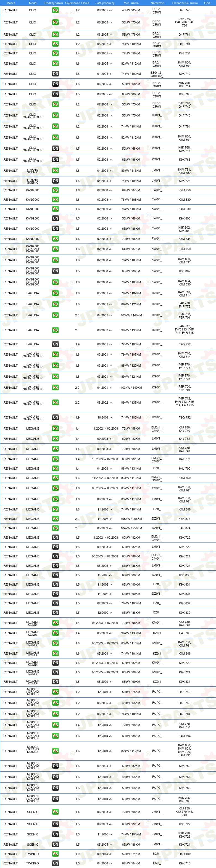Image resolution: width=216 pixels, height=868 pixels.
Task: Click the '65kW / 88KM' power cell
Action: pos(131,736)
